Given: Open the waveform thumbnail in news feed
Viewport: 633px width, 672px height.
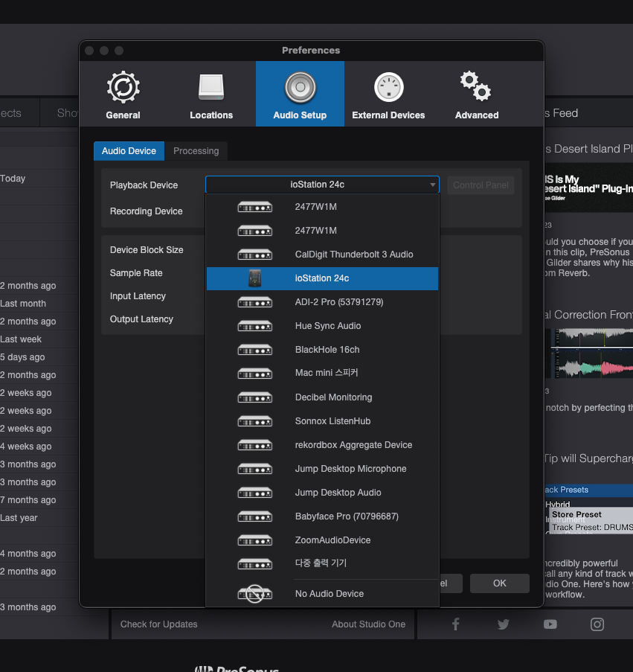Looking at the screenshot, I should pos(590,353).
